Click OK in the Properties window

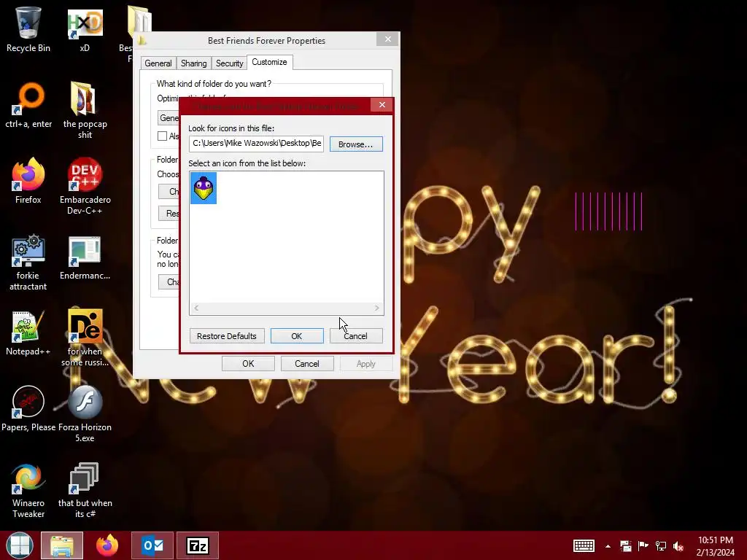coord(248,364)
